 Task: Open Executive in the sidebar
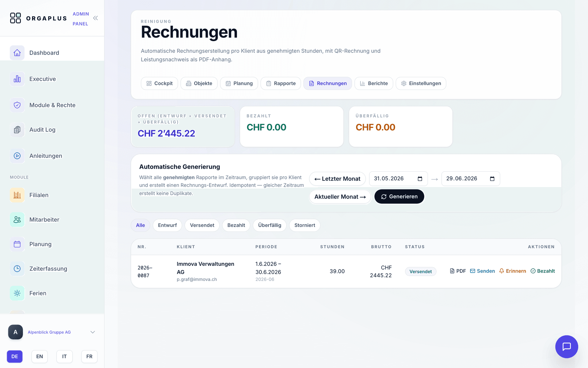point(52,79)
